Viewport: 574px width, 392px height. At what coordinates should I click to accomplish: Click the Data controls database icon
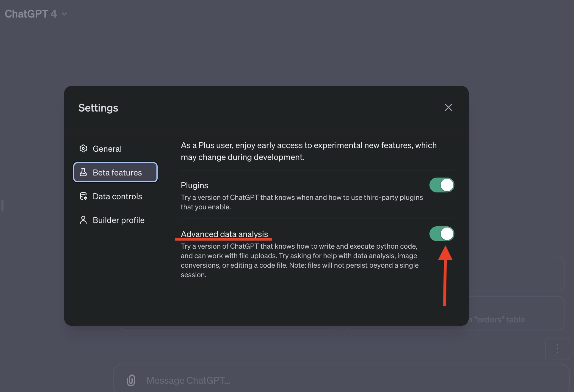pyautogui.click(x=83, y=196)
